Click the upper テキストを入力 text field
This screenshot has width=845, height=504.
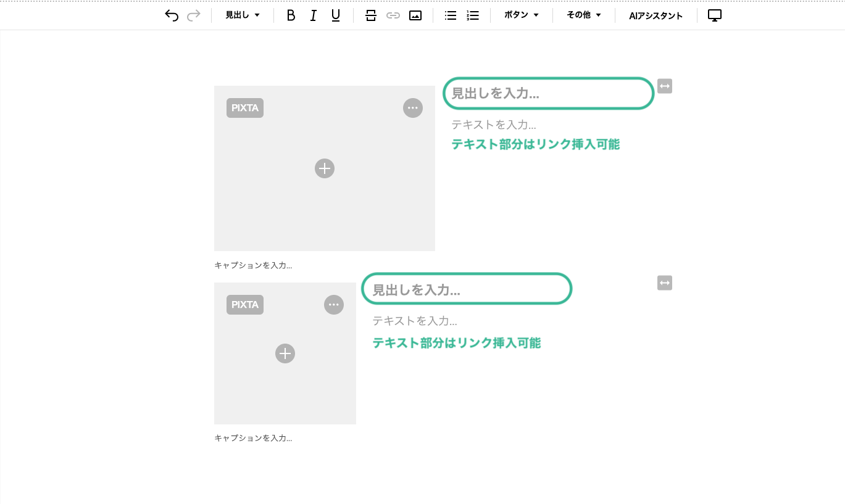[494, 125]
